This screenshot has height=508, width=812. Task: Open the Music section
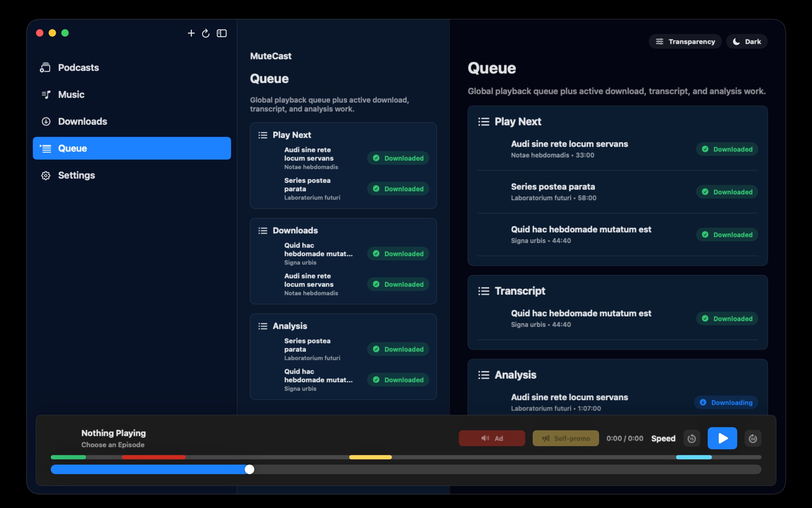pyautogui.click(x=132, y=95)
